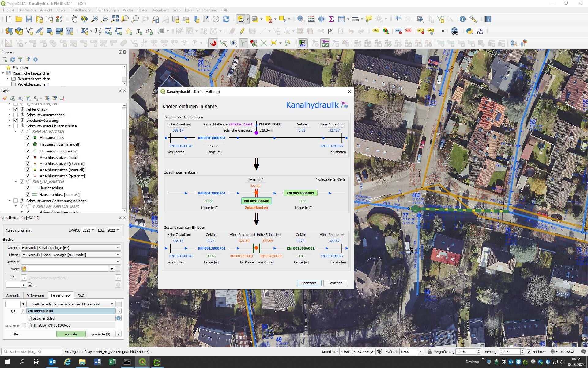Click the Wert field picker icon
Image resolution: width=588 pixels, height=368 pixels.
coord(24,269)
